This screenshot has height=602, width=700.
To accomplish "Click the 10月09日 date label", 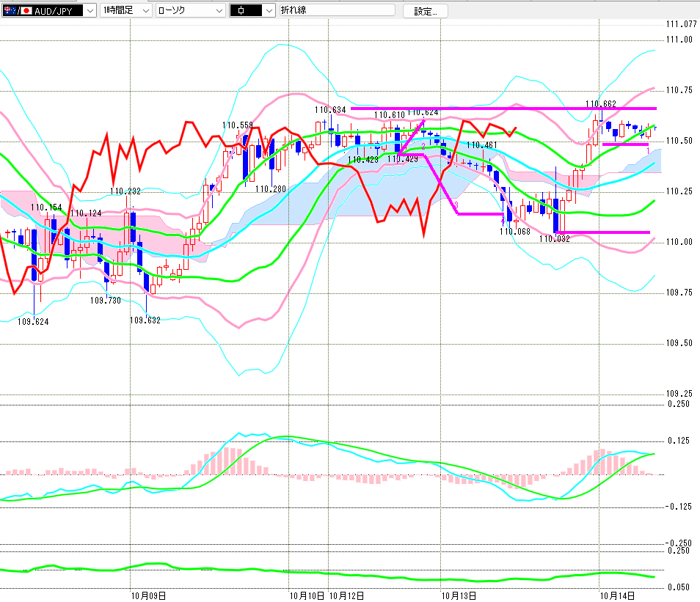I will pyautogui.click(x=149, y=596).
